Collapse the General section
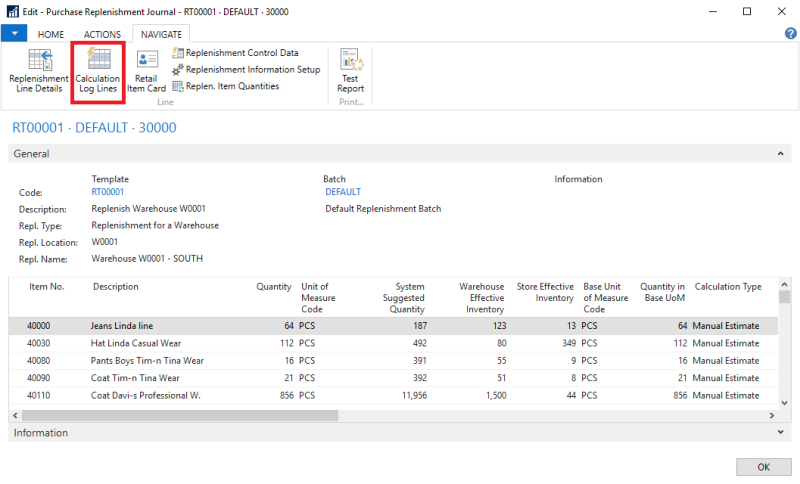The height and width of the screenshot is (484, 800). pos(780,154)
